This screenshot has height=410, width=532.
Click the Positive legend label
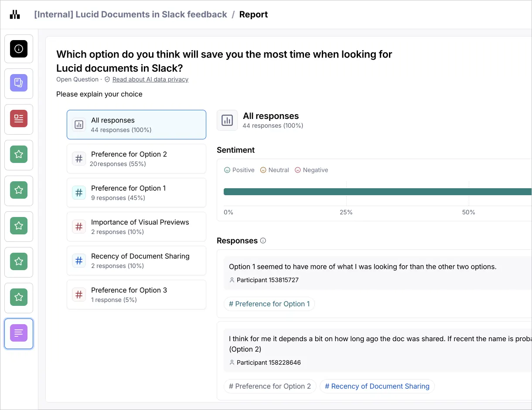[x=243, y=170]
